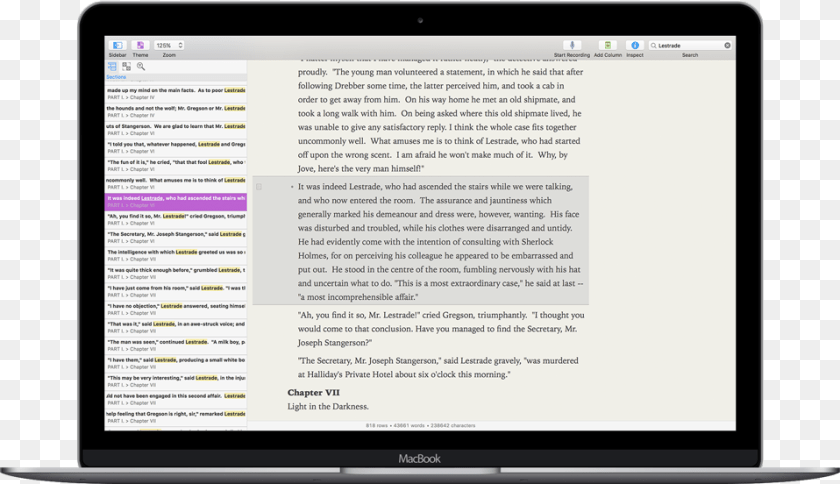
Task: Click paragraph "The Secretary, Mr. Joseph Stangerson" in document
Action: click(438, 368)
